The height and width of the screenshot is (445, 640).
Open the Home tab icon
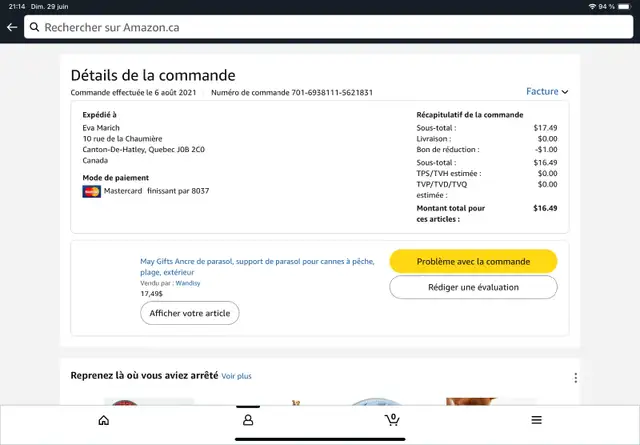tap(104, 420)
